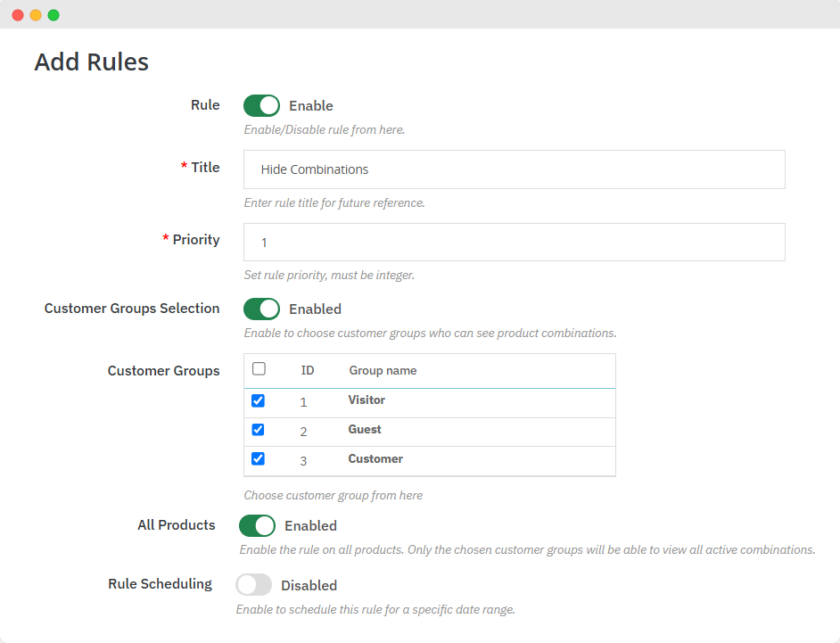Click the Group name column header
840x643 pixels.
click(x=383, y=370)
